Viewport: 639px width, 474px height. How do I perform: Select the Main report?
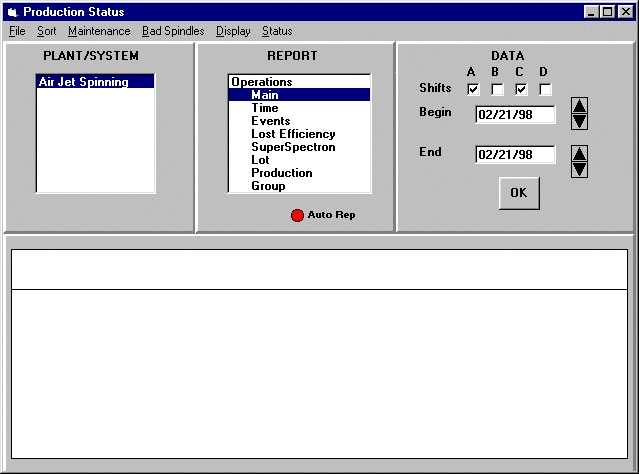(x=300, y=95)
